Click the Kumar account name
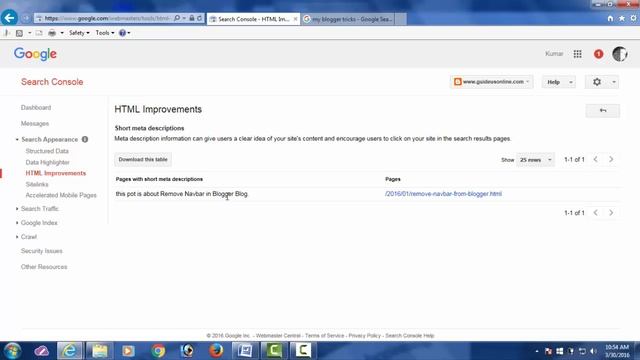 pyautogui.click(x=554, y=53)
